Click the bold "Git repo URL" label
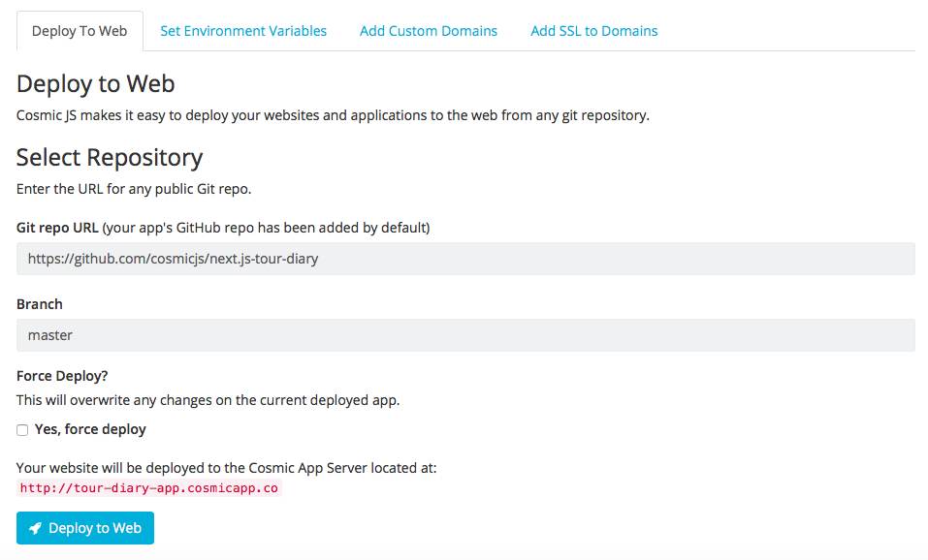The image size is (928, 560). click(57, 228)
